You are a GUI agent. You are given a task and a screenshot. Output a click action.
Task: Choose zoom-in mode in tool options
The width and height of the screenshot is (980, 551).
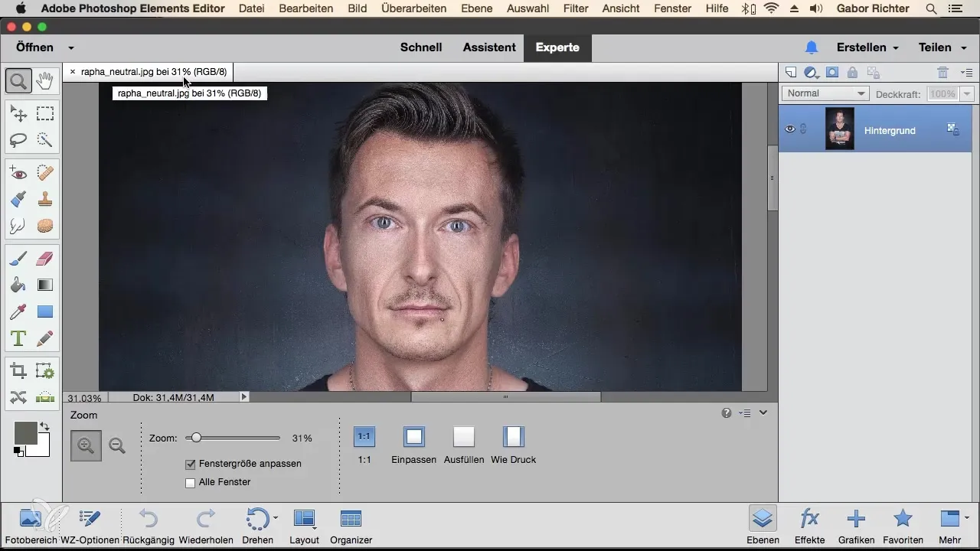[x=86, y=445]
